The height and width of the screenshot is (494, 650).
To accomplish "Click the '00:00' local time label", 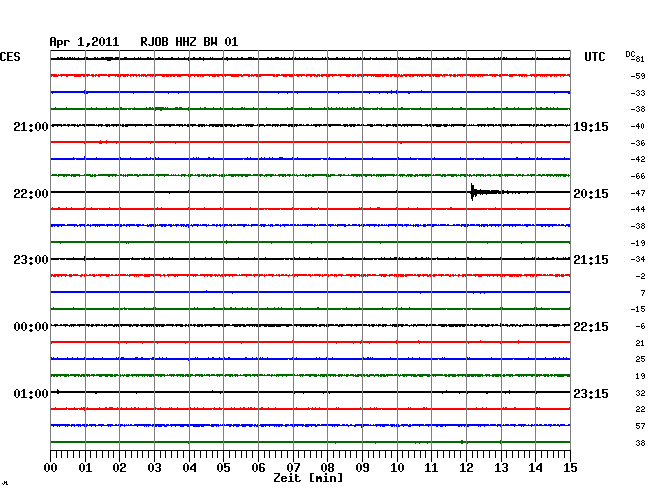I will tap(31, 327).
